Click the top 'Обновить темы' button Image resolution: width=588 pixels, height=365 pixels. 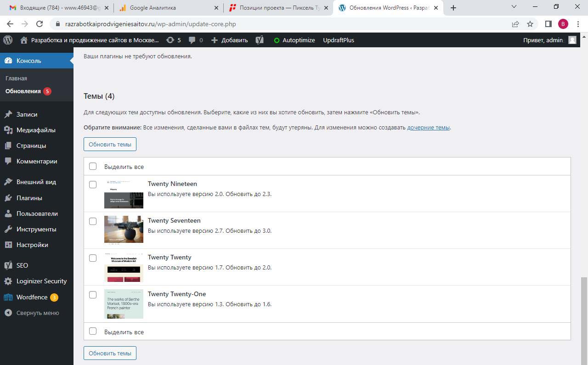(x=110, y=144)
